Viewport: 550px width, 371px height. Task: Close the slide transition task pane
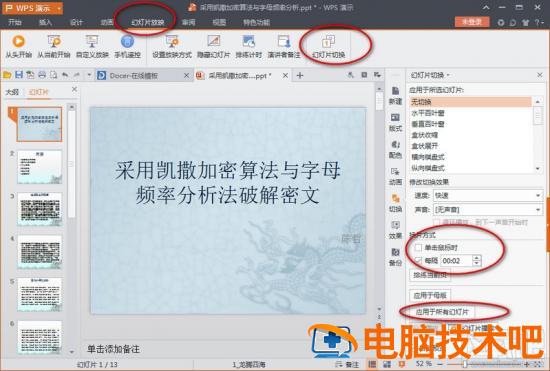[540, 75]
